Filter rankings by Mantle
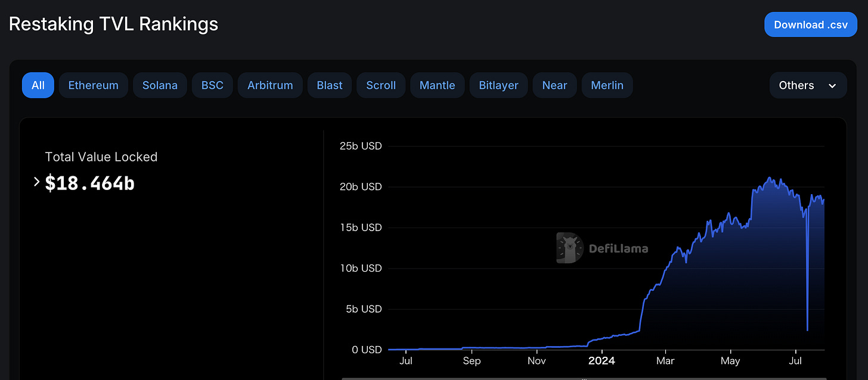This screenshot has height=380, width=868. [438, 85]
